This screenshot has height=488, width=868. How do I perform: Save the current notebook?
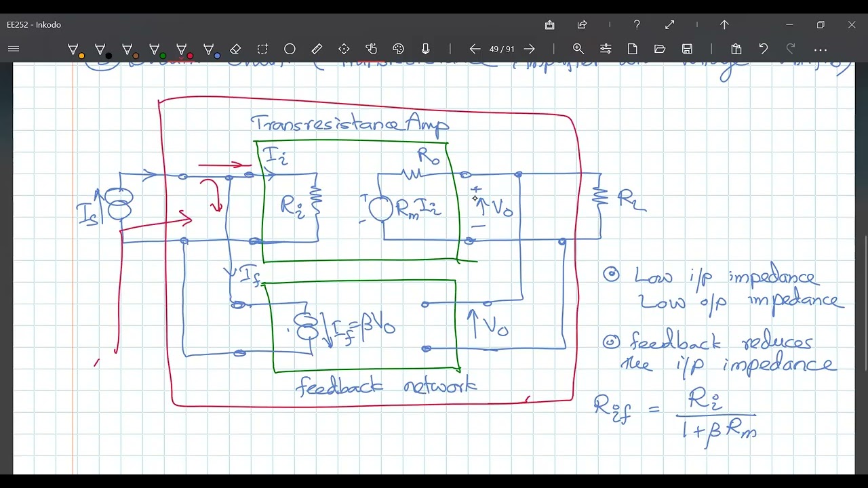coord(687,49)
